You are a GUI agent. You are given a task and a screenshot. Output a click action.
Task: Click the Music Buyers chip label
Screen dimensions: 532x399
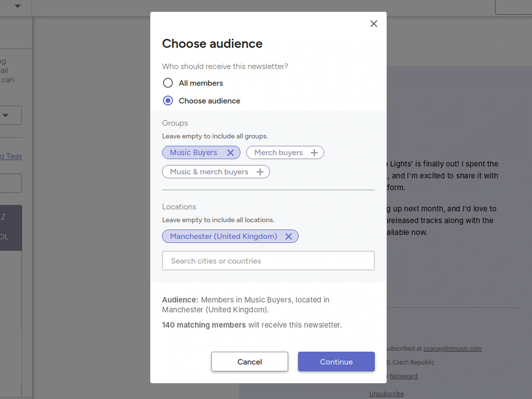tap(193, 153)
